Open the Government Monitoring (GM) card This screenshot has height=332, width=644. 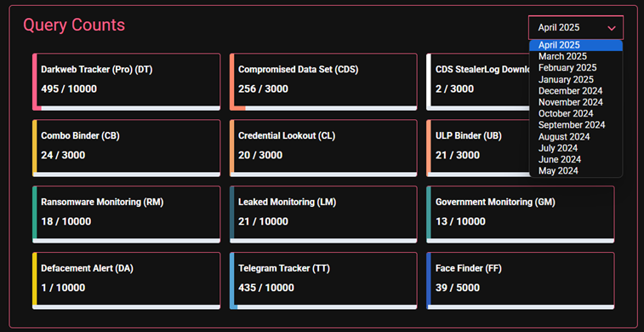coord(521,215)
